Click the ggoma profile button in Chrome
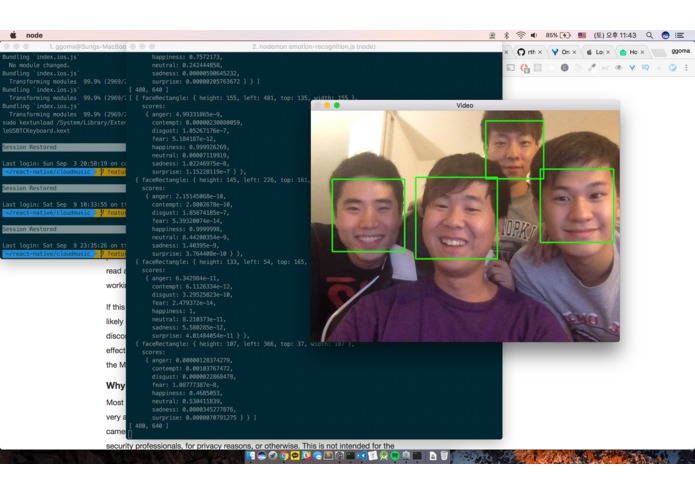The height and width of the screenshot is (494, 695). click(x=680, y=51)
